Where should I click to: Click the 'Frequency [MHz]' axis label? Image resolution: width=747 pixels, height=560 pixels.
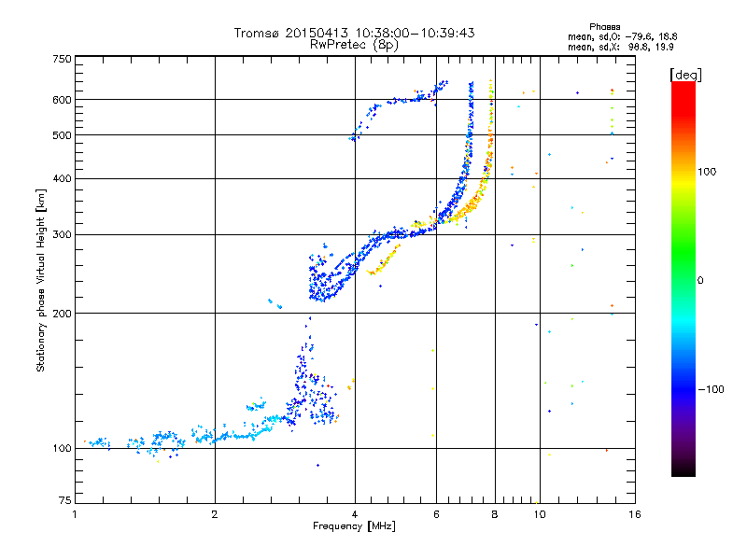[x=354, y=526]
